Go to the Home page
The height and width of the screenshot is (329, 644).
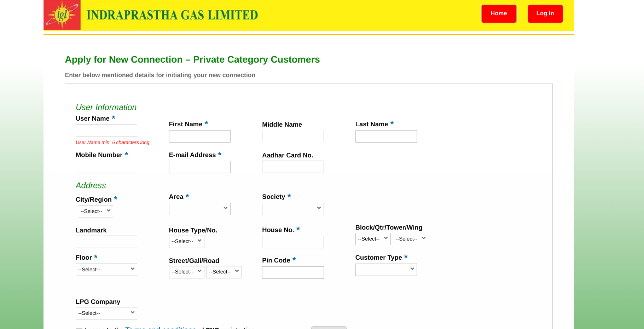[499, 14]
